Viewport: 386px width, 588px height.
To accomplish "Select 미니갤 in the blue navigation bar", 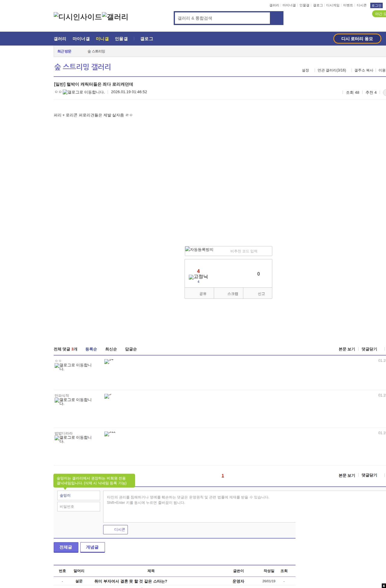I will pyautogui.click(x=102, y=39).
